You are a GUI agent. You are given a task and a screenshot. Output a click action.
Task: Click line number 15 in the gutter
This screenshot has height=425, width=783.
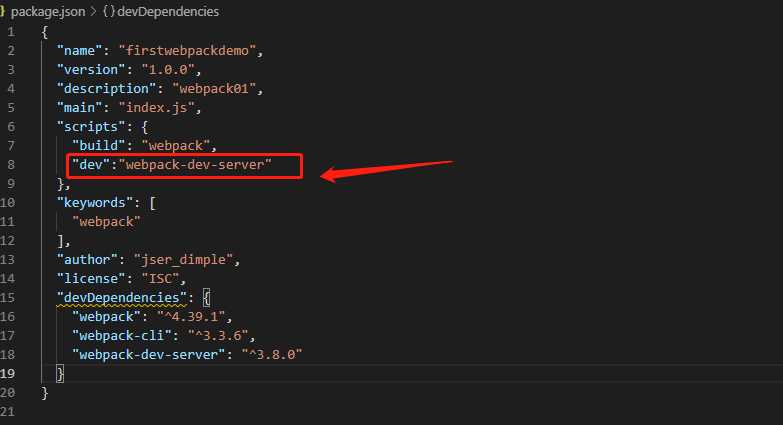coord(7,298)
